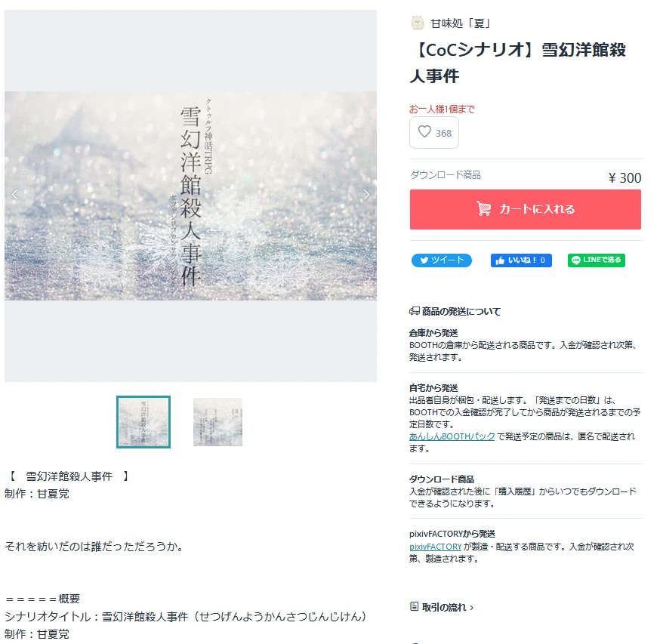The image size is (663, 644).
Task: Select the first product thumbnail
Action: coord(143,422)
